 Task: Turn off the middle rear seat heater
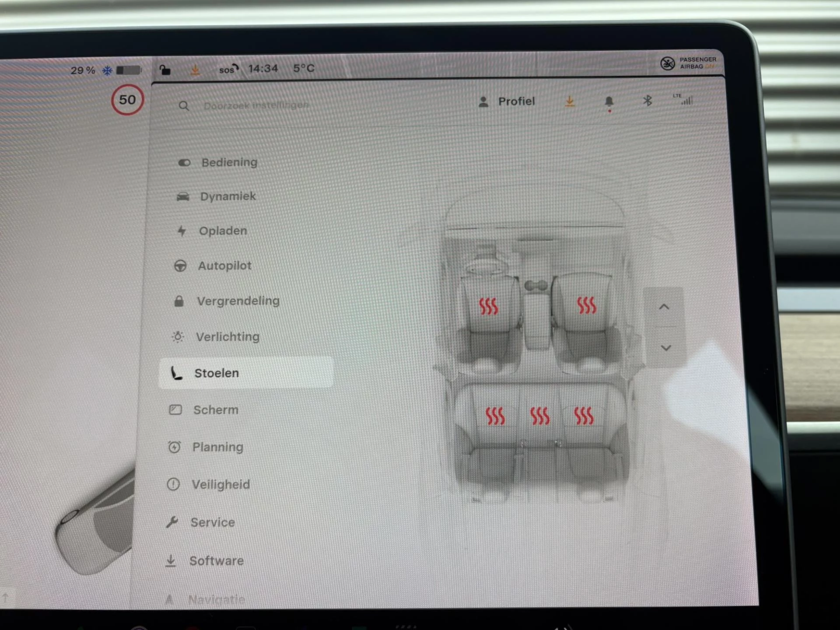539,416
